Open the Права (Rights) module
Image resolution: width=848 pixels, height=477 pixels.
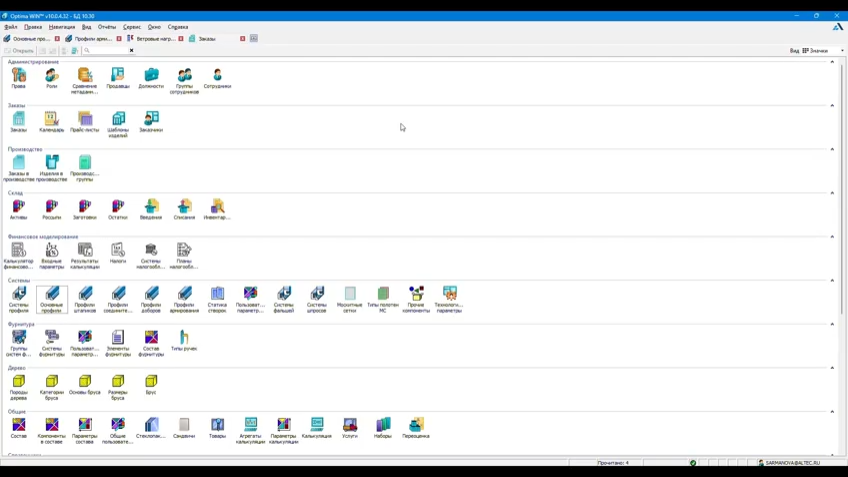click(18, 78)
